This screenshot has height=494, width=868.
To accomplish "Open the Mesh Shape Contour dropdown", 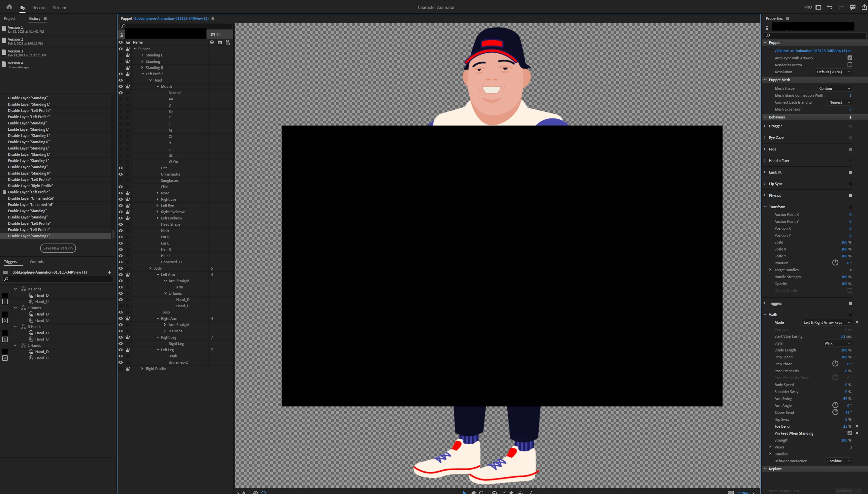I will (834, 88).
